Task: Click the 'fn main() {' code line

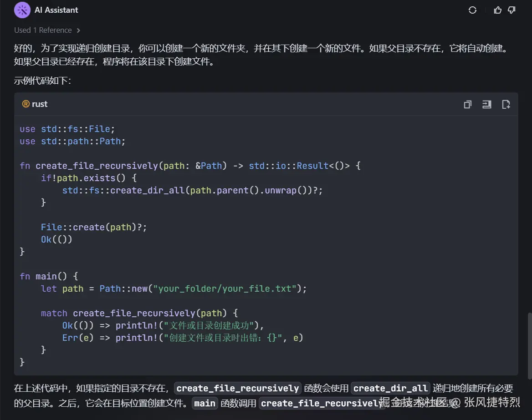Action: point(49,276)
